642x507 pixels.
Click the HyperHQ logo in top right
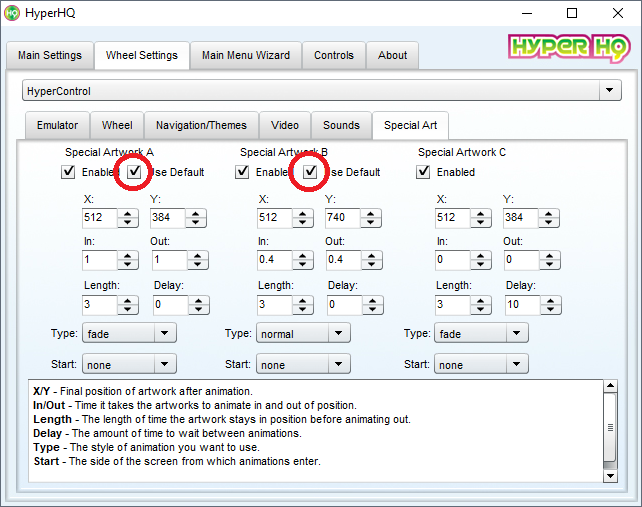pos(569,48)
